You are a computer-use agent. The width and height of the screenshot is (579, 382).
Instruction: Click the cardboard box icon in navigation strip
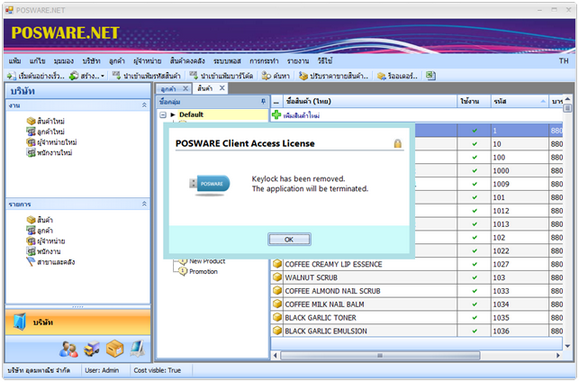click(115, 348)
